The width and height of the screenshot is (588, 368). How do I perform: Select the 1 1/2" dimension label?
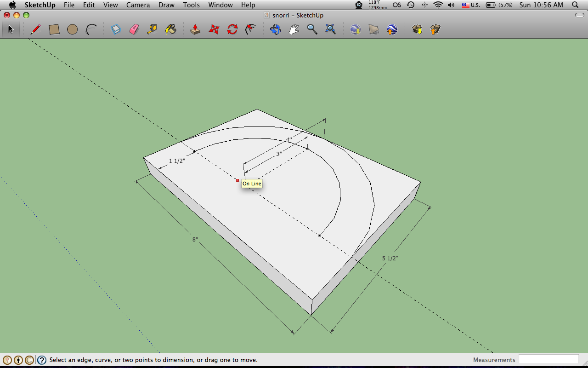[177, 161]
